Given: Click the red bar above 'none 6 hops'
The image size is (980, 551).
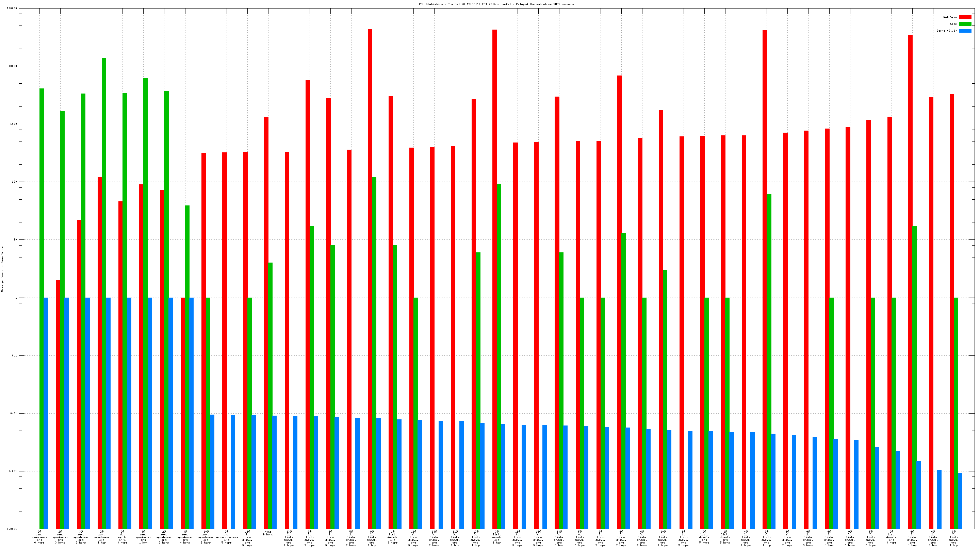Looking at the screenshot, I should [x=266, y=322].
